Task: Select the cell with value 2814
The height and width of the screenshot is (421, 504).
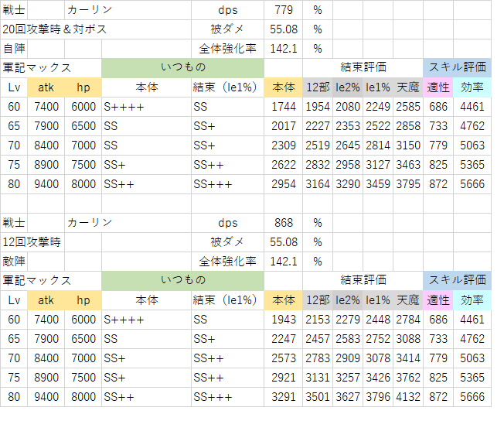Action: pos(378,145)
